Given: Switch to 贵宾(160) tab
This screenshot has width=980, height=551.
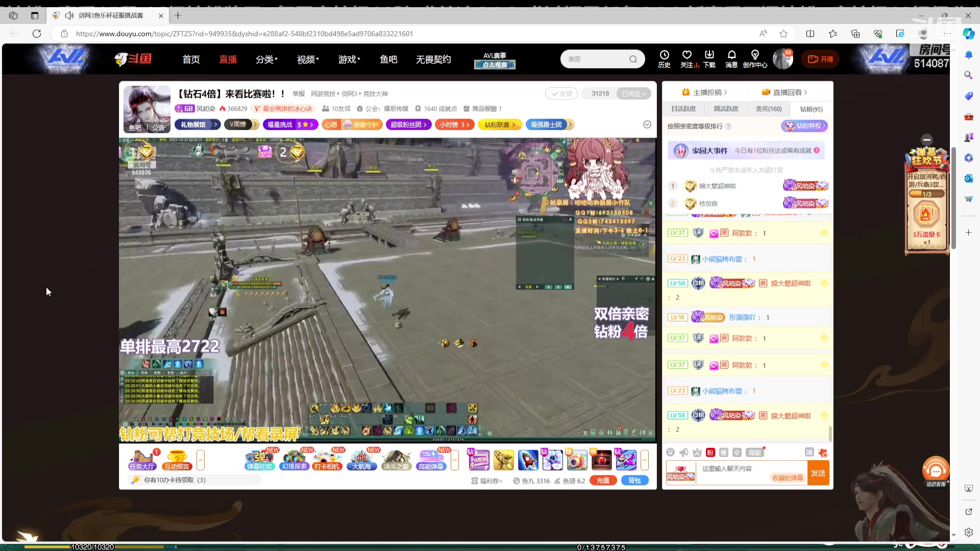Looking at the screenshot, I should (x=768, y=109).
